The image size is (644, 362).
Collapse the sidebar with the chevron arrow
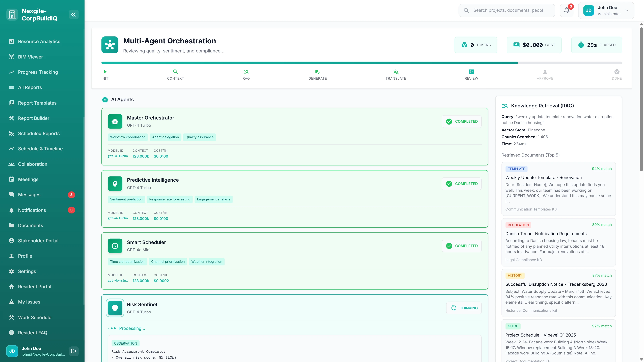(x=73, y=14)
